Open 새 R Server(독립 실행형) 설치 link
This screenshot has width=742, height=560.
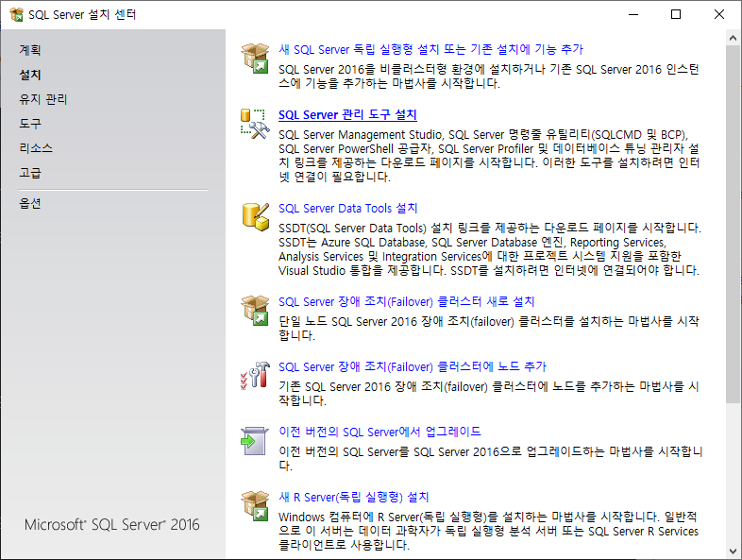[353, 497]
